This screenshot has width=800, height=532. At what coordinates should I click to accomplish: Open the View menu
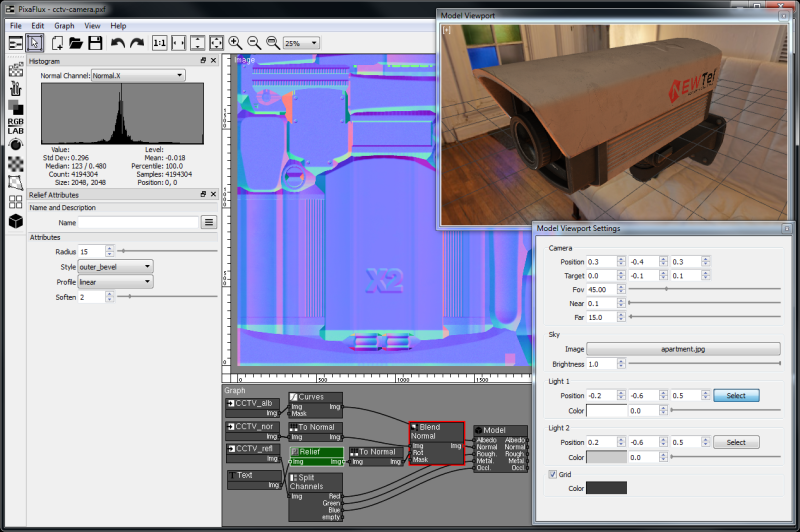[x=92, y=25]
